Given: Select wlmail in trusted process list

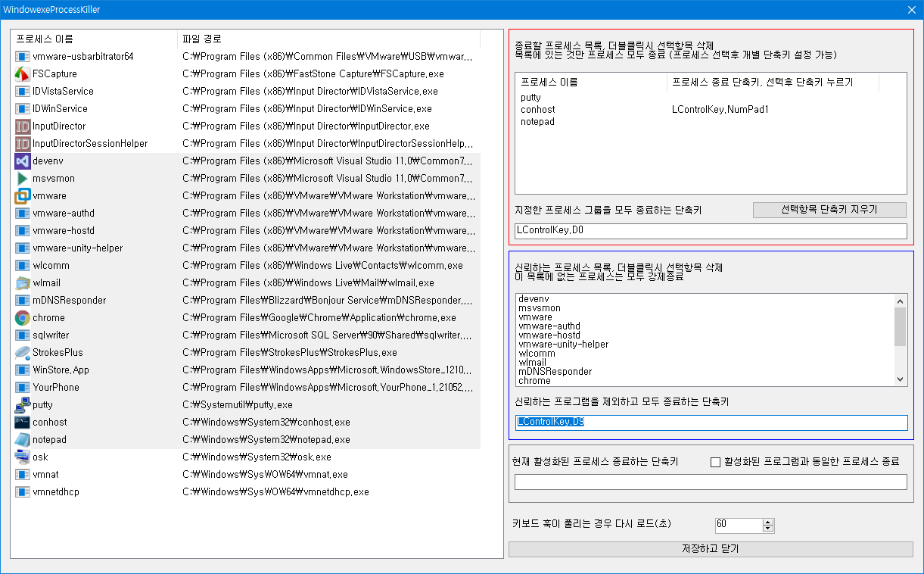Looking at the screenshot, I should click(x=533, y=363).
